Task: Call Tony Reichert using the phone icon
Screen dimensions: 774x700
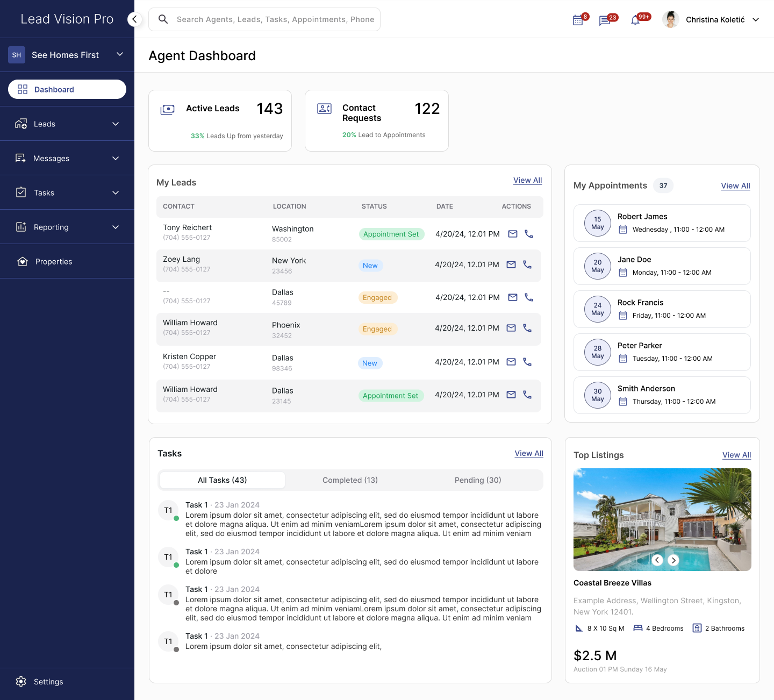Action: 529,234
